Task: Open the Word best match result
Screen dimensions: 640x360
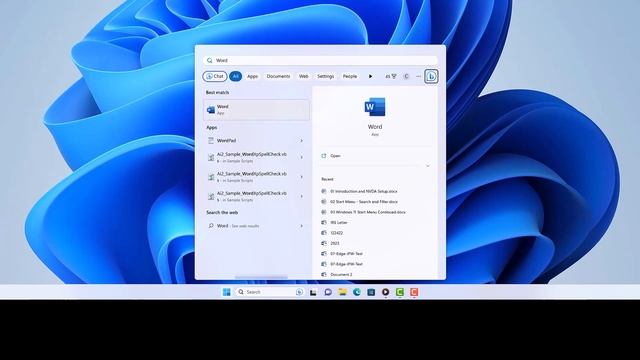Action: 256,110
